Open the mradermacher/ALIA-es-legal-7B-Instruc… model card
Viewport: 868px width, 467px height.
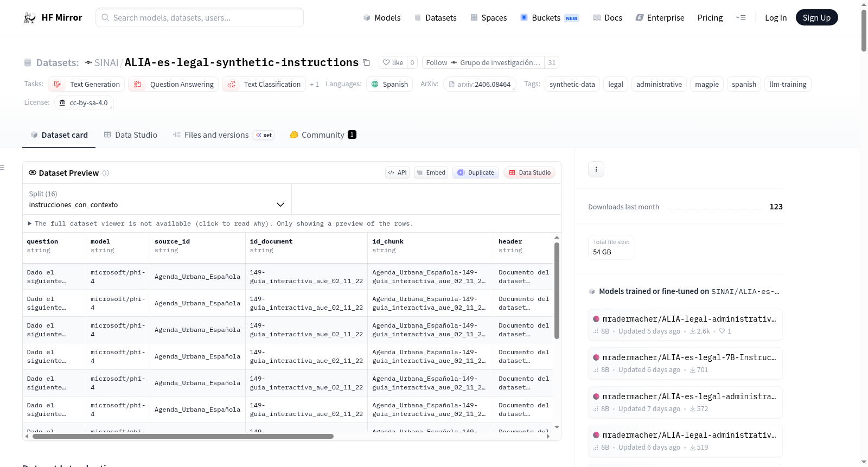coord(685,363)
